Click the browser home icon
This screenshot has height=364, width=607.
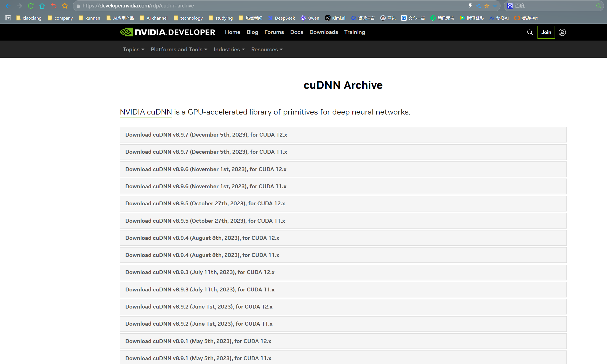coord(42,6)
